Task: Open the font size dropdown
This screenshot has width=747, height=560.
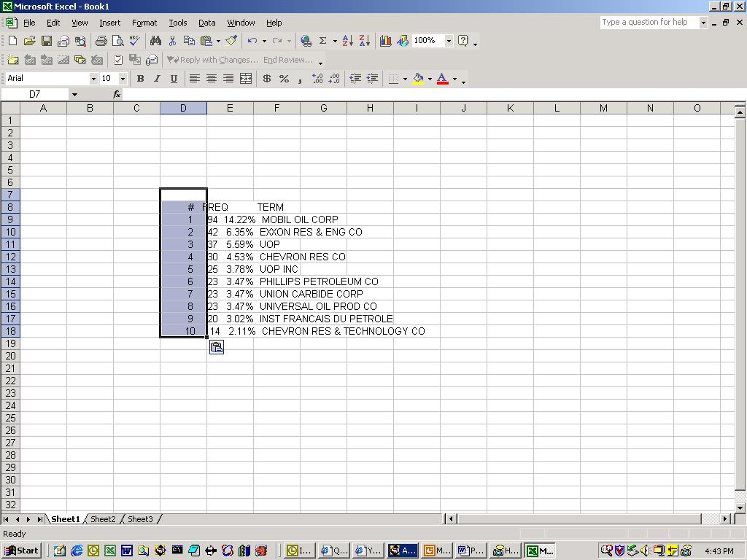Action: [x=123, y=79]
